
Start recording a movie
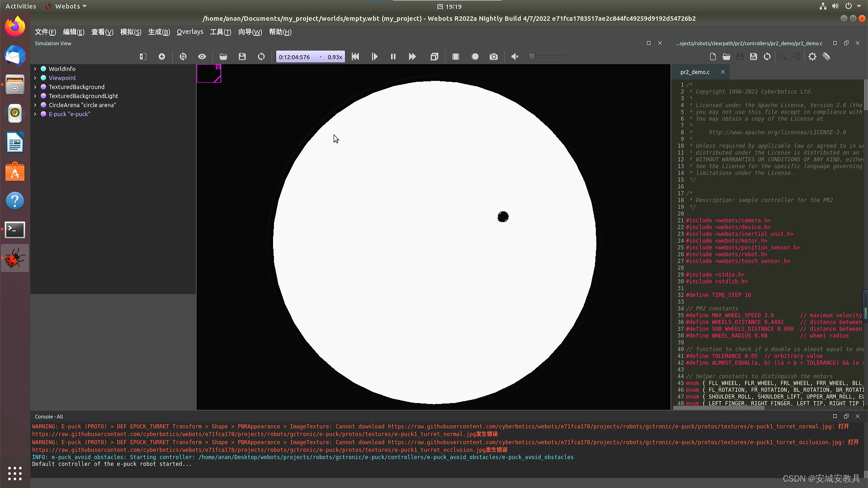(456, 56)
